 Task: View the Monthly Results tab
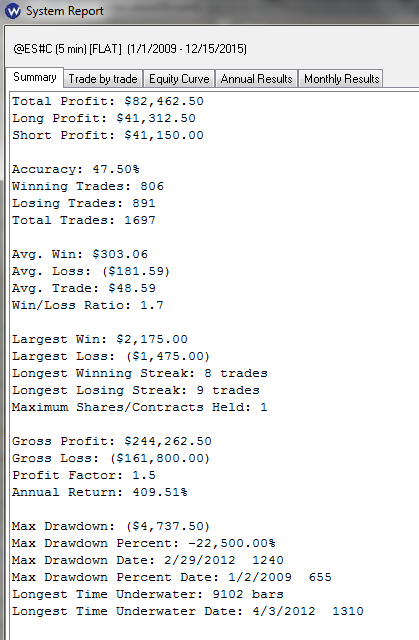tap(341, 78)
